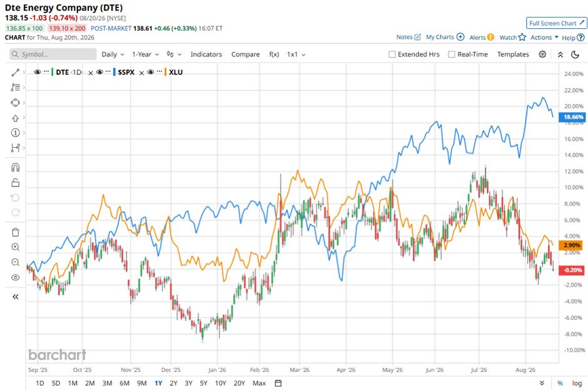Select the 6M range tab
The image size is (588, 390).
tap(124, 383)
